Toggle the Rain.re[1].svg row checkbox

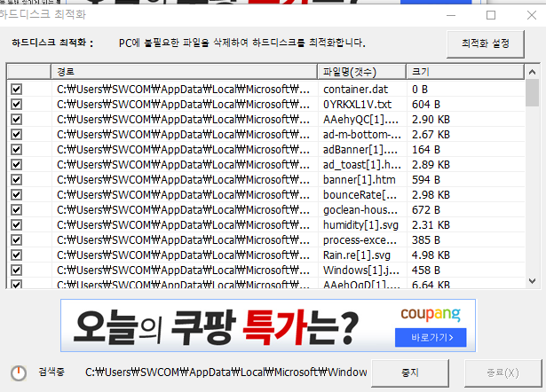[x=16, y=255]
